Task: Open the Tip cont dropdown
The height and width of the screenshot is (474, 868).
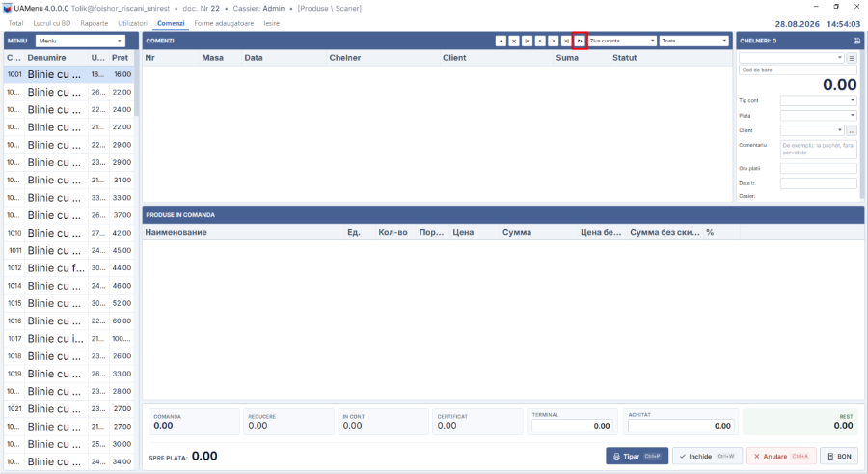Action: (x=818, y=100)
